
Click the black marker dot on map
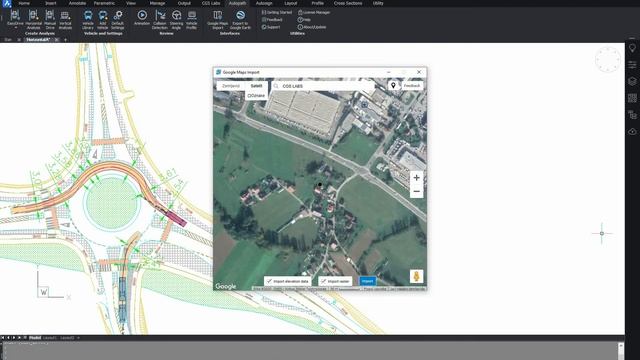320,184
